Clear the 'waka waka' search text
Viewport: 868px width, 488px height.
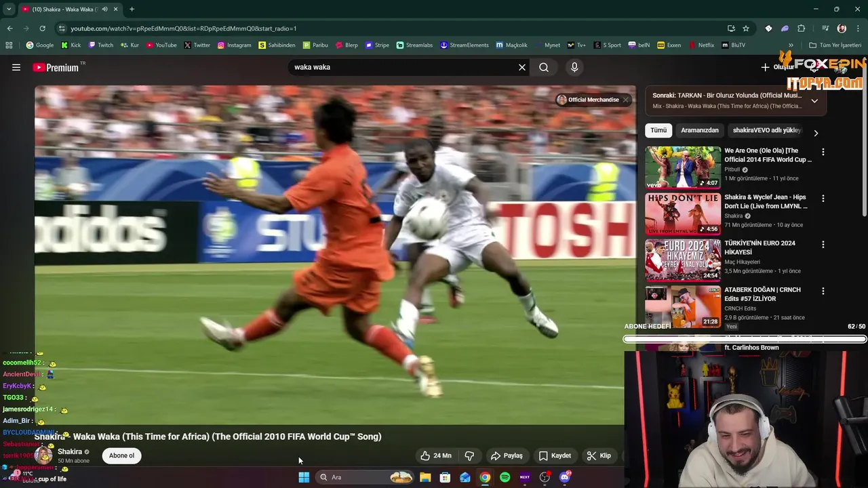pyautogui.click(x=522, y=67)
